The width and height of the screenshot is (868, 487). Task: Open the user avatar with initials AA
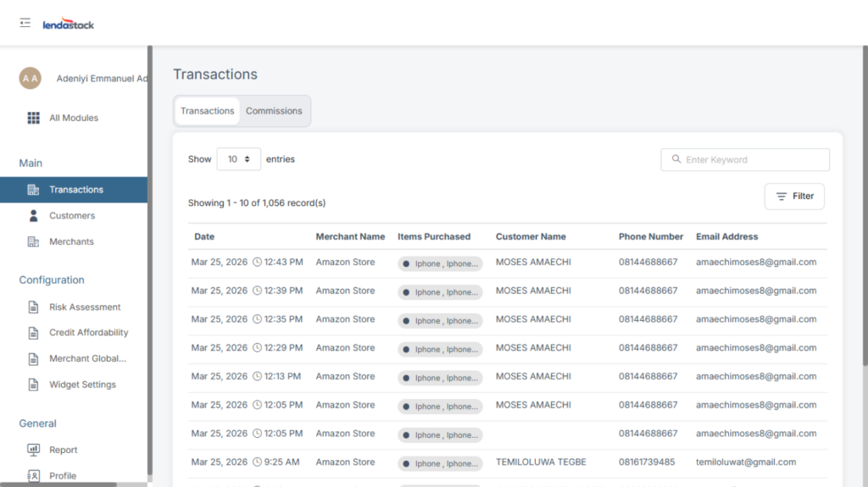(30, 79)
